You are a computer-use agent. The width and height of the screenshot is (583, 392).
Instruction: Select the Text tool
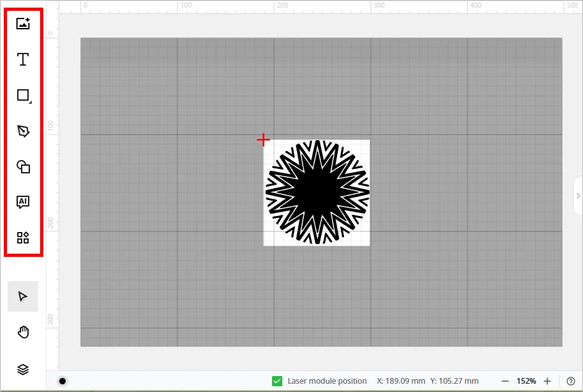tap(23, 59)
